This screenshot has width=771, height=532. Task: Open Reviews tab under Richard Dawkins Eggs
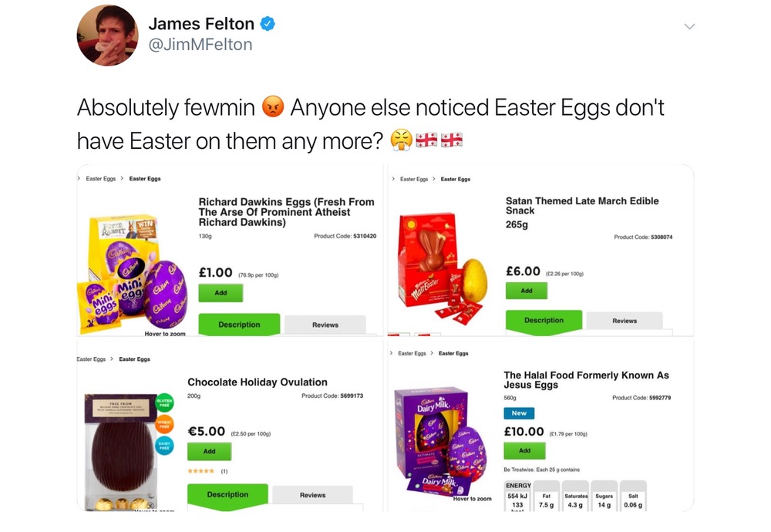tap(325, 325)
